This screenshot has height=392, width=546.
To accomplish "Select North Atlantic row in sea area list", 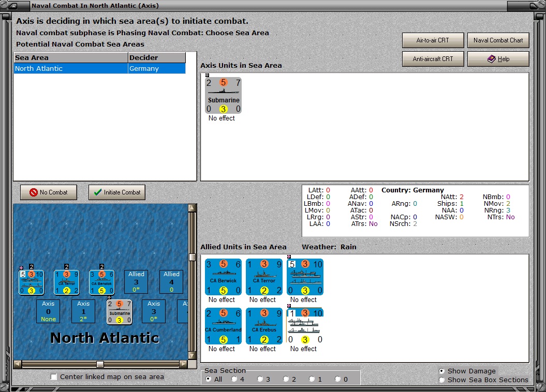I will click(x=99, y=68).
